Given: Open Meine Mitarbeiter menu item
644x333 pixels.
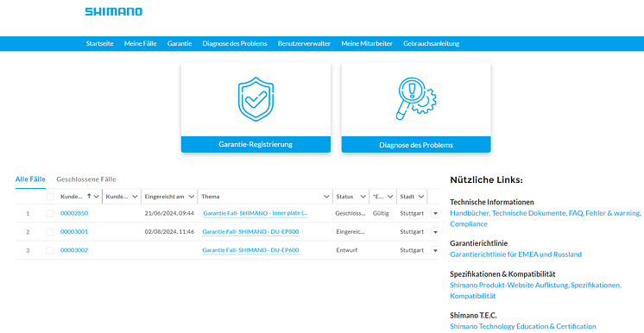Looking at the screenshot, I should [367, 43].
